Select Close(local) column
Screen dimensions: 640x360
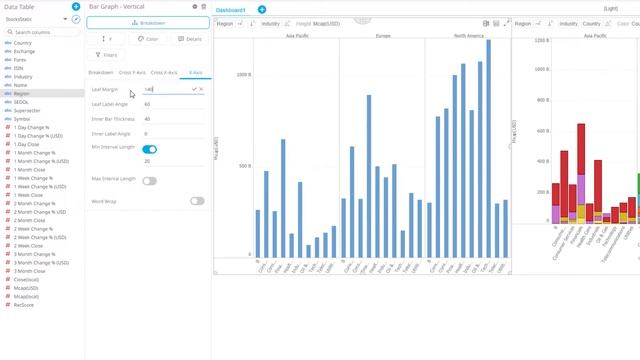coord(26,280)
